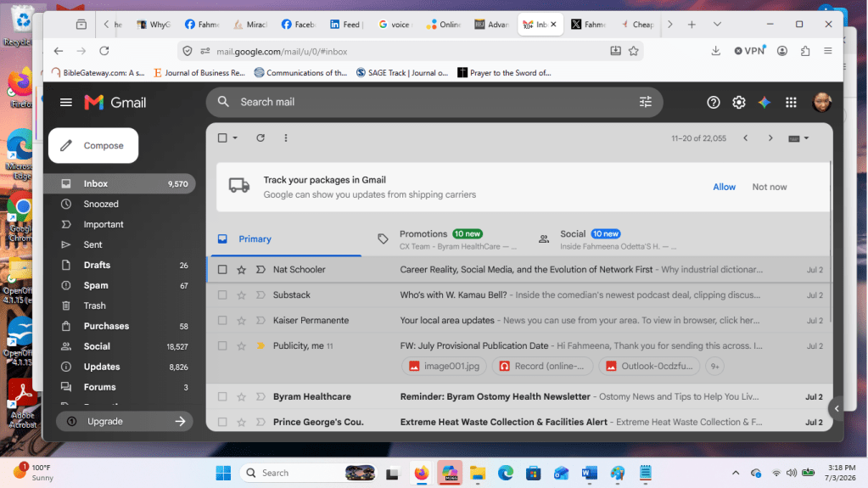Open the input tools dropdown arrow
The width and height of the screenshot is (868, 488).
point(806,138)
